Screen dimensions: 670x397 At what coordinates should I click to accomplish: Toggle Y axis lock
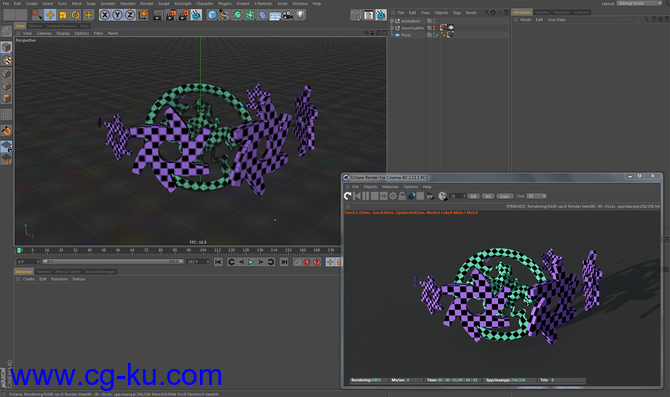coord(118,15)
